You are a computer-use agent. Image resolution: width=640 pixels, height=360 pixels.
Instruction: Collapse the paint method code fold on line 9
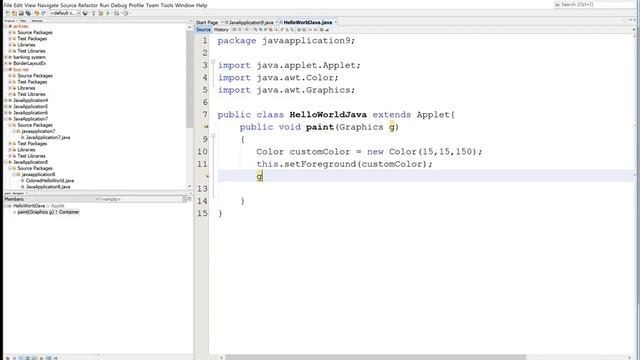(x=213, y=136)
